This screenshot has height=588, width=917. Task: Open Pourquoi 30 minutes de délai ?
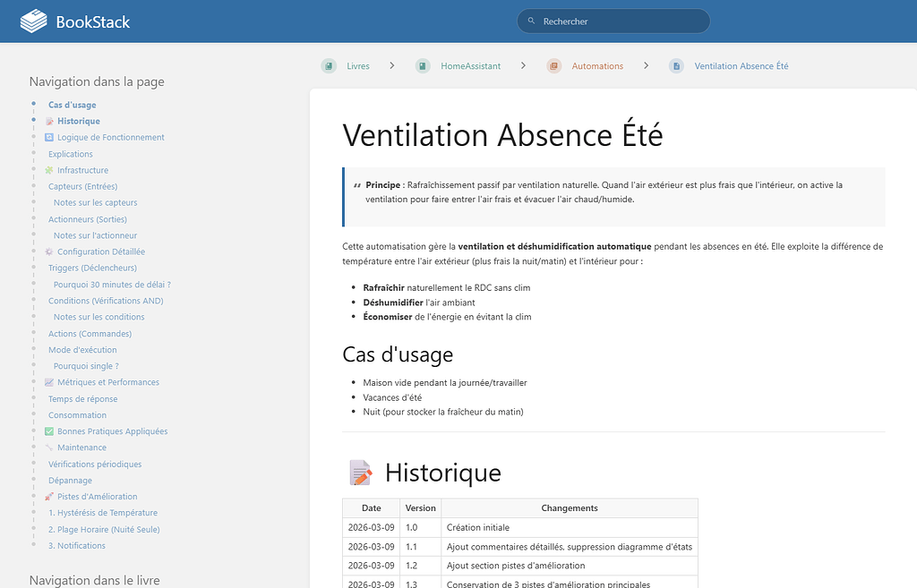(x=112, y=285)
